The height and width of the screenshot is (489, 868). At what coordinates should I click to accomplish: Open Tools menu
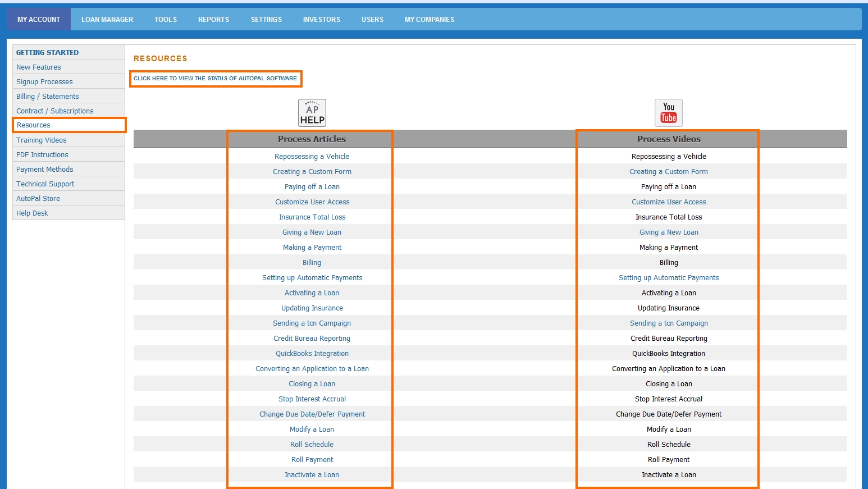166,19
